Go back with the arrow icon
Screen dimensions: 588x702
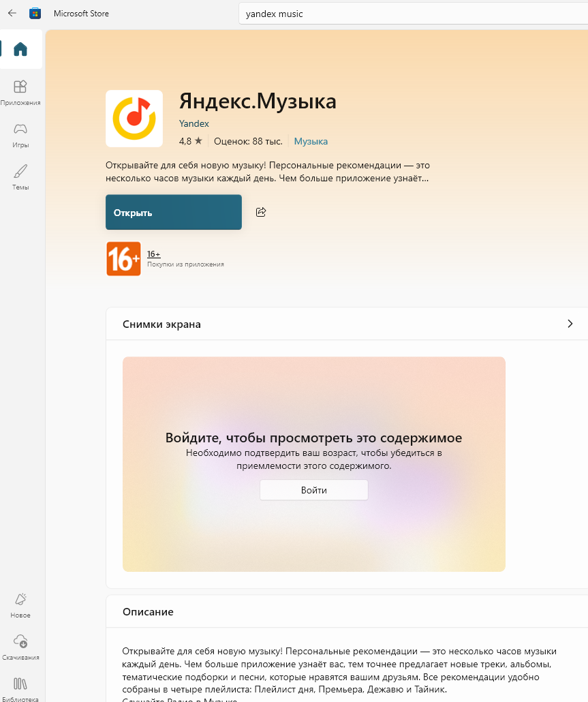(12, 14)
